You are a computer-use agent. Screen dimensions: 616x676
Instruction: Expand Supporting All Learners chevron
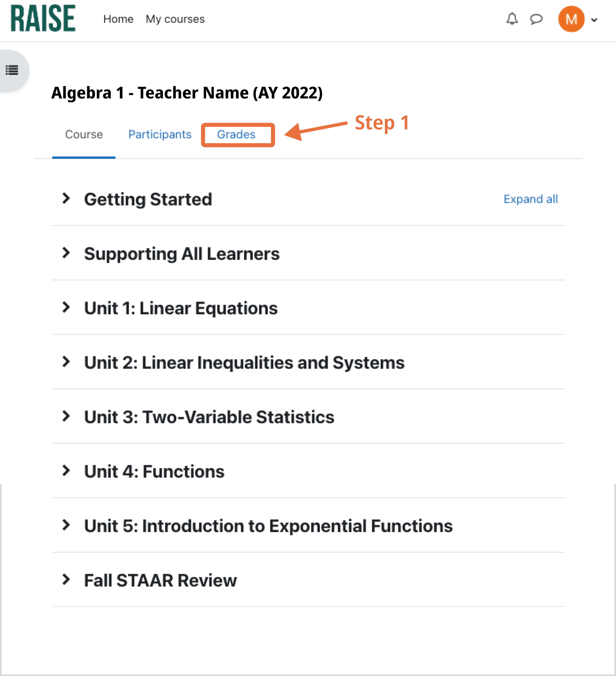coord(66,253)
